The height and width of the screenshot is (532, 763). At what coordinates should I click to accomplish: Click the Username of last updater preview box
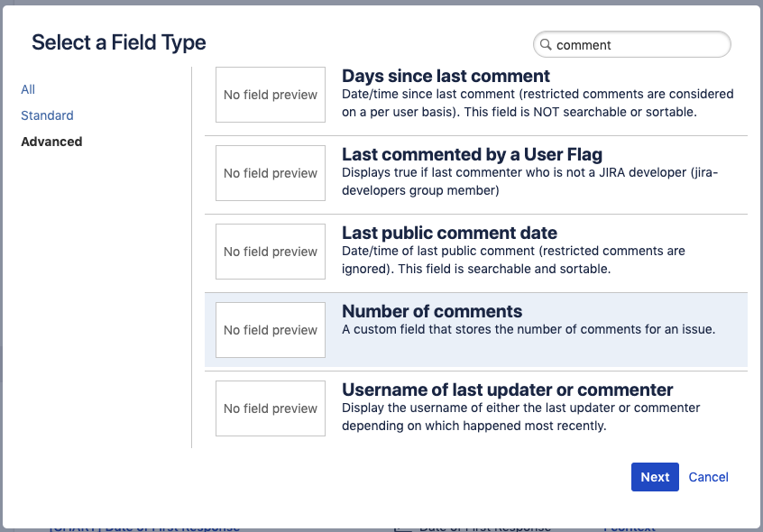click(x=270, y=408)
